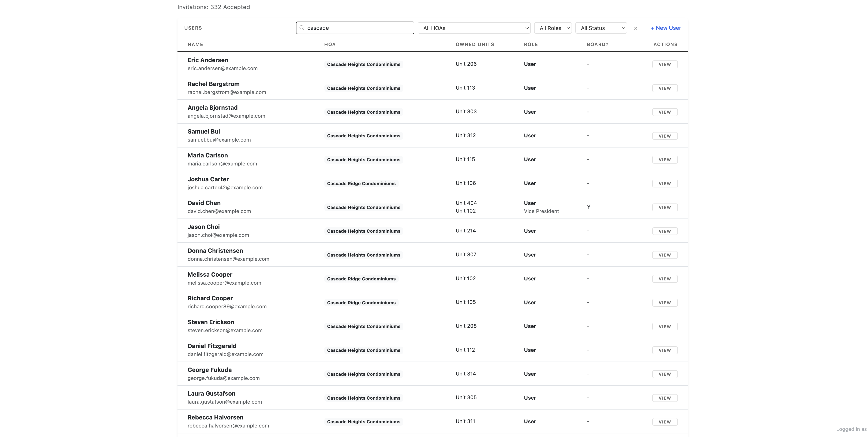Click View in Daniel Fitzgerald's row
Screen dimensions: 868x437
[665, 350]
